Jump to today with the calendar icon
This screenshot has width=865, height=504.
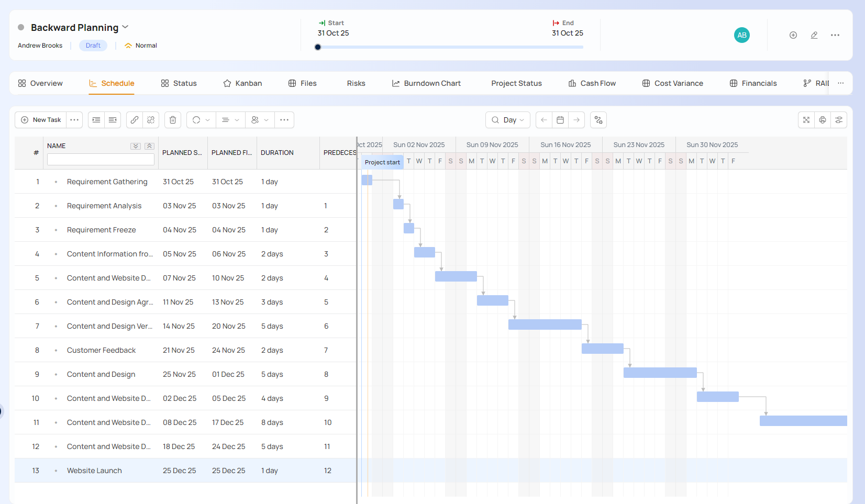(560, 120)
